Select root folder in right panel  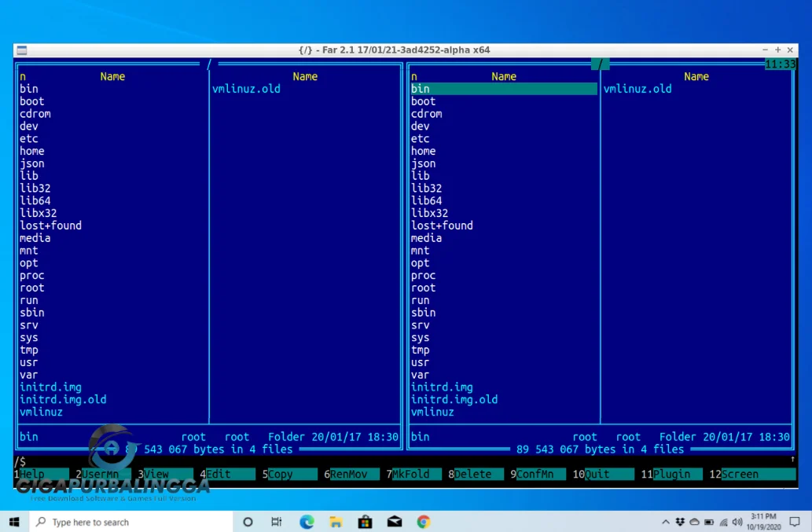(x=423, y=288)
